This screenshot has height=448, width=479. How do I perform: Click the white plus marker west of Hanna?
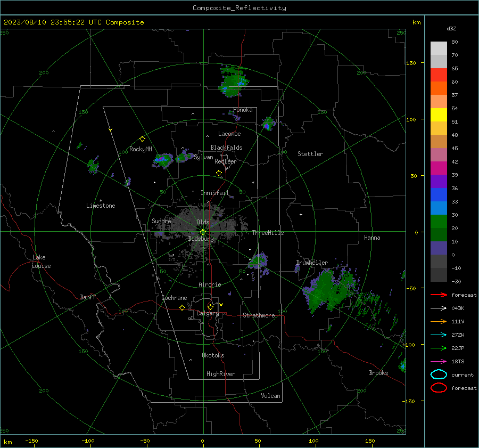(301, 214)
